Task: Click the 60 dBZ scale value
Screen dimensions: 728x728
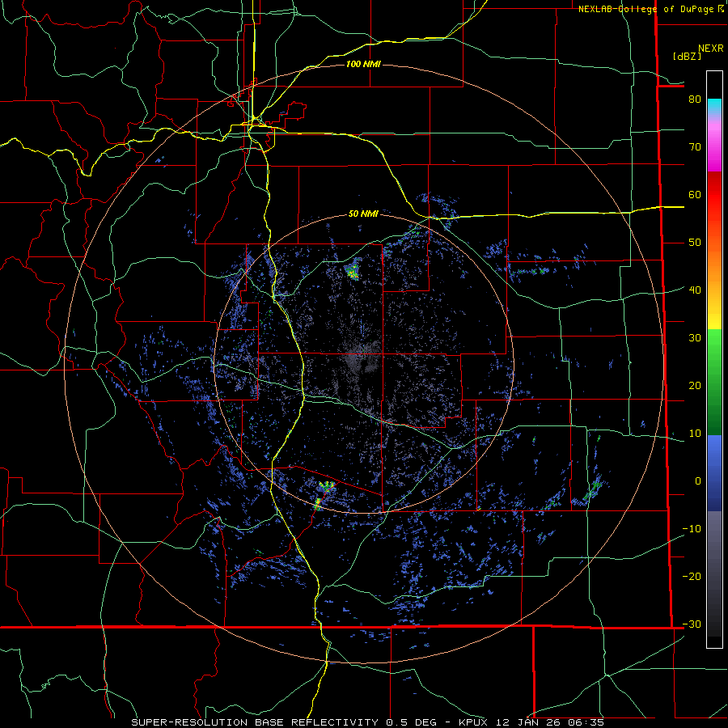Action: [x=695, y=194]
